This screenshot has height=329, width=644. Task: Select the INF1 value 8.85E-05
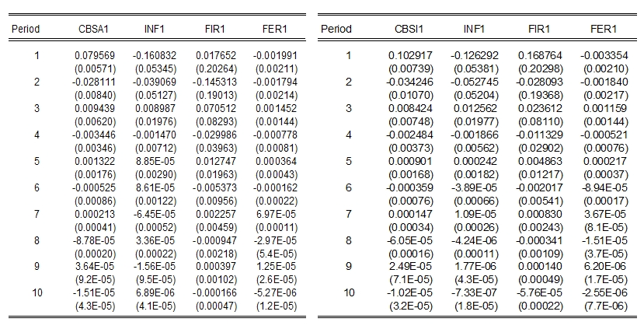pos(156,161)
